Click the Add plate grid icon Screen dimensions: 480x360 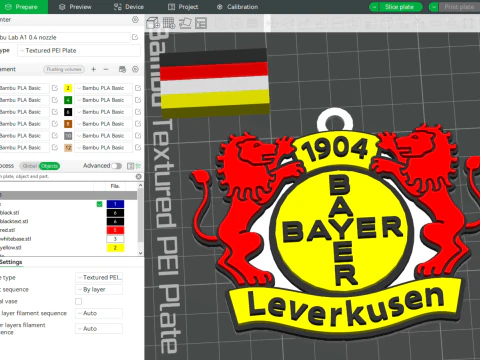click(x=169, y=23)
